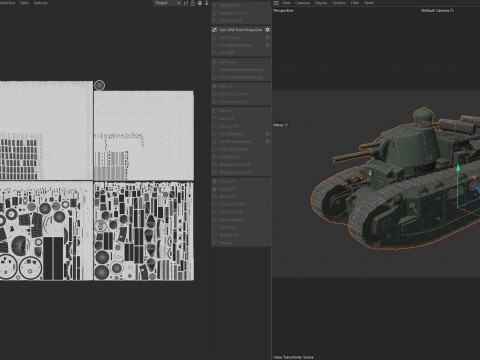Click down-arrow icon right of globe
This screenshot has width=480, height=360.
(x=207, y=3)
